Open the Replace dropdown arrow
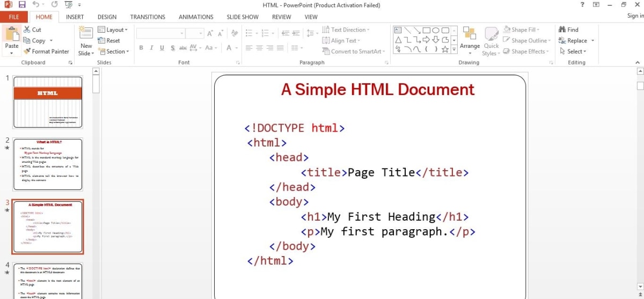 592,41
